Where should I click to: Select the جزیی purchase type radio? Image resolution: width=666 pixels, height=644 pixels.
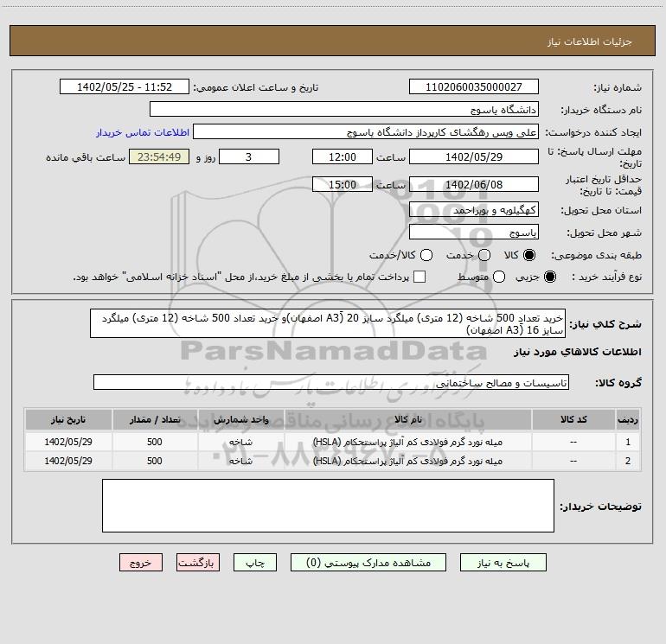click(549, 277)
